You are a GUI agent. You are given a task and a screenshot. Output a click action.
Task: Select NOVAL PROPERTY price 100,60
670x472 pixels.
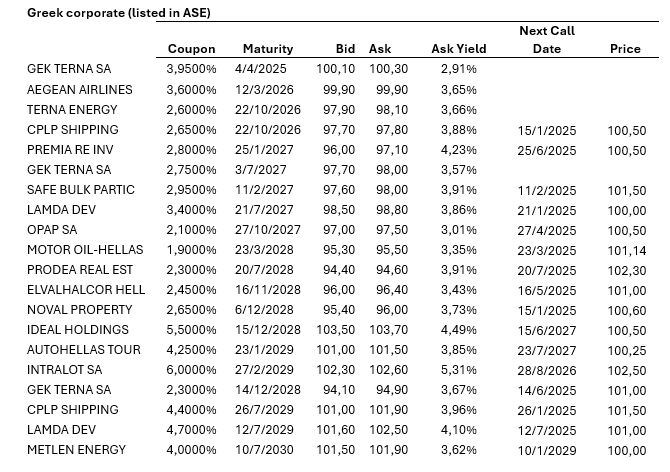pos(625,309)
